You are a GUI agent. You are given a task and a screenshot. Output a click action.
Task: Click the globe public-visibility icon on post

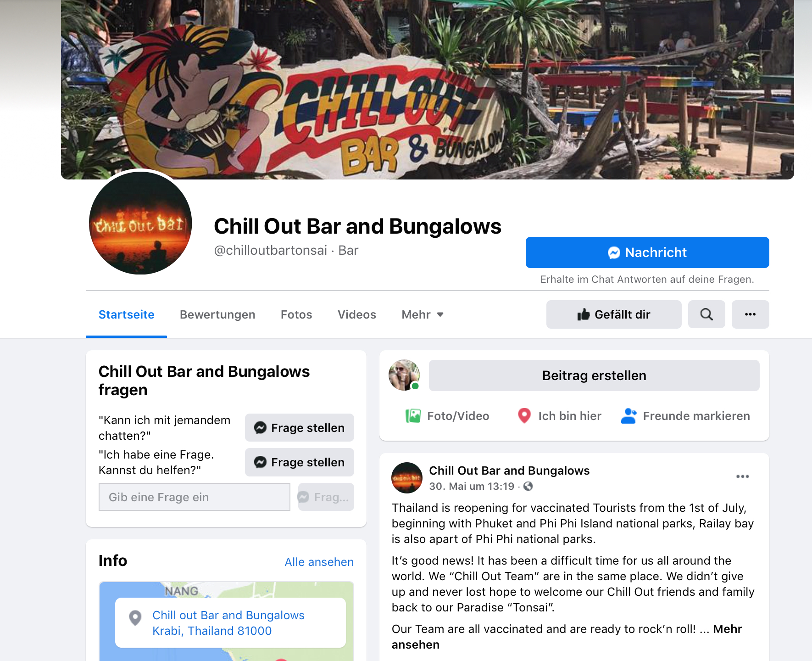[528, 486]
